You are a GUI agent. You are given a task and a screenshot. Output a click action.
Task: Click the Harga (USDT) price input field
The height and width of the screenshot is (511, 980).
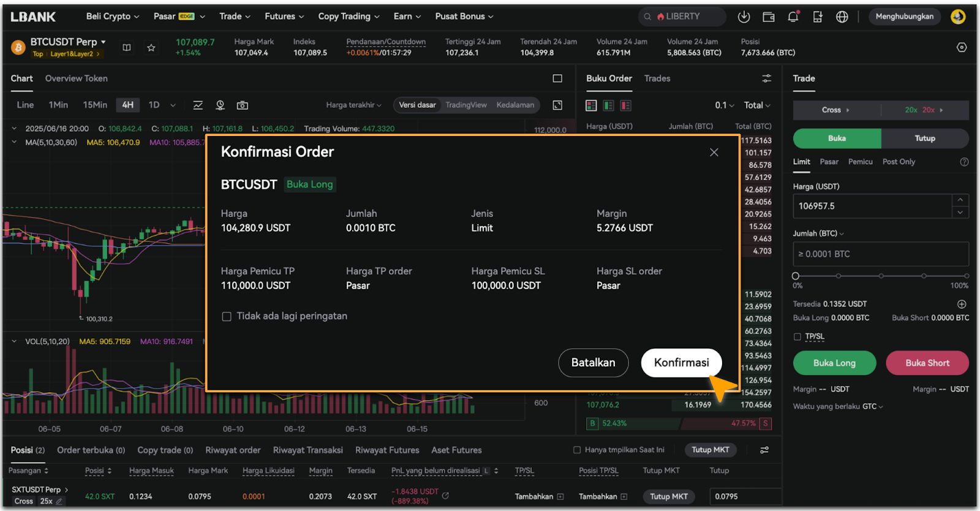click(x=872, y=206)
